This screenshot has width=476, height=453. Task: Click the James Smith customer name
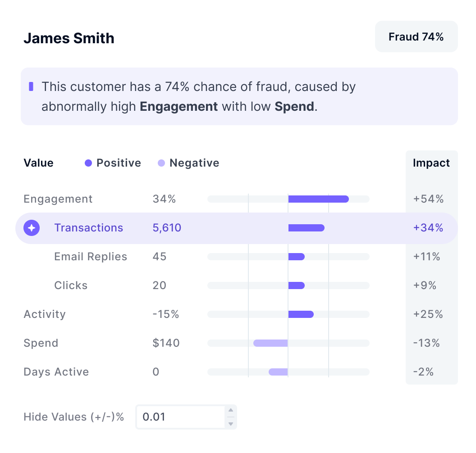click(x=69, y=38)
